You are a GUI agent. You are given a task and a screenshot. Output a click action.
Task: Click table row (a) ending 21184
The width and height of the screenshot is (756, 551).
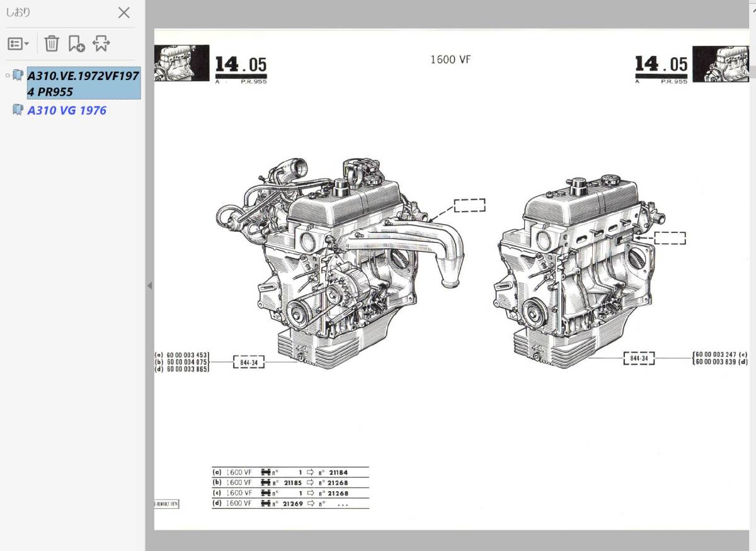[290, 472]
